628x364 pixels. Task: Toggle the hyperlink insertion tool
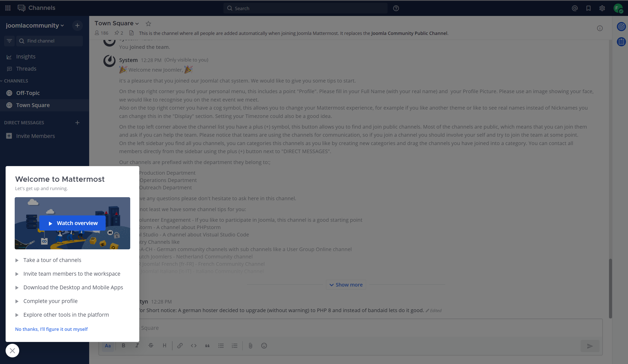(180, 345)
